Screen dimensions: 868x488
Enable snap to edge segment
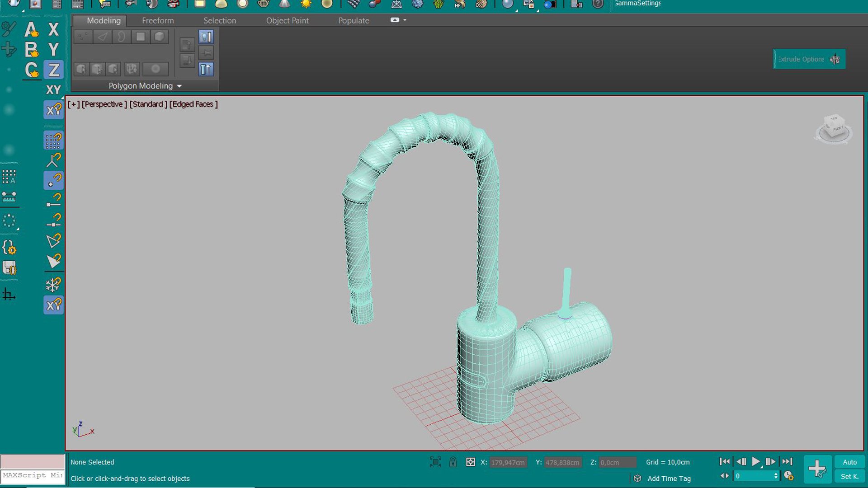point(53,240)
